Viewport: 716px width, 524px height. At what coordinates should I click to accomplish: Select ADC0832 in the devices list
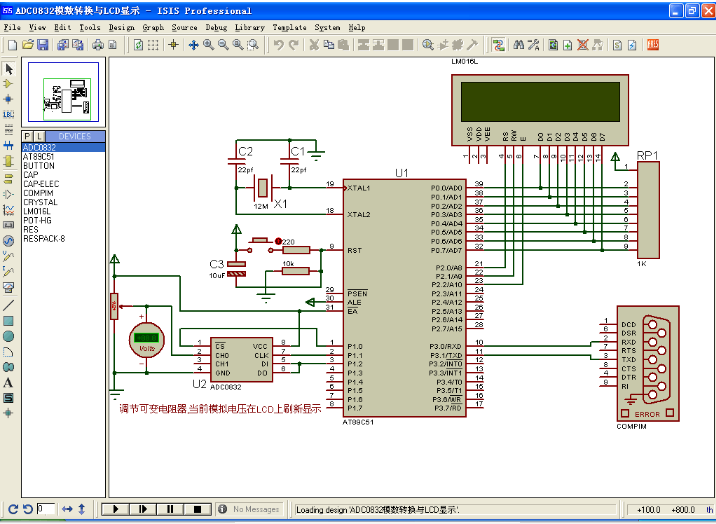[x=63, y=147]
